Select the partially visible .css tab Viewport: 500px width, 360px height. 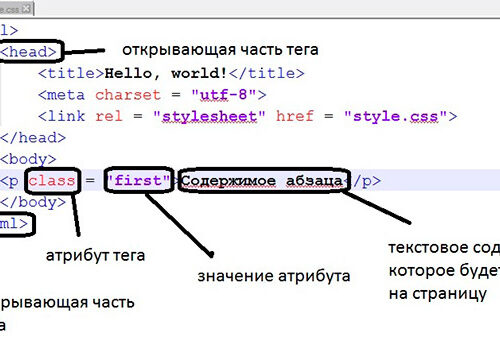click(16, 9)
